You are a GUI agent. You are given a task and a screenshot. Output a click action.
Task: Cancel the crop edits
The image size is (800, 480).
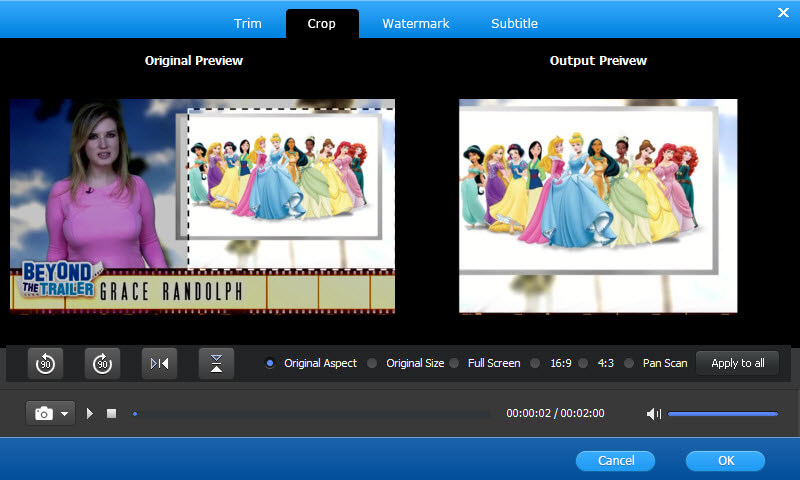[x=616, y=461]
